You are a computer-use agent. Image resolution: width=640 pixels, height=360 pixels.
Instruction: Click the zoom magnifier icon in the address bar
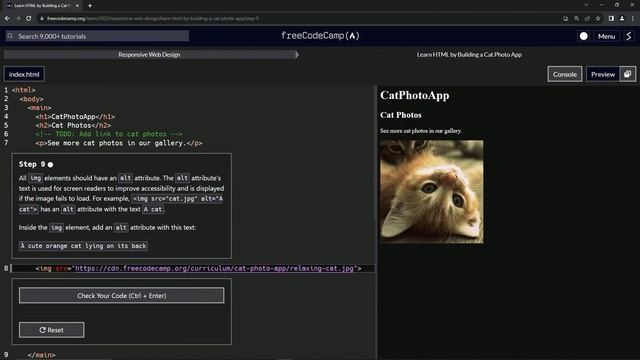(x=576, y=18)
